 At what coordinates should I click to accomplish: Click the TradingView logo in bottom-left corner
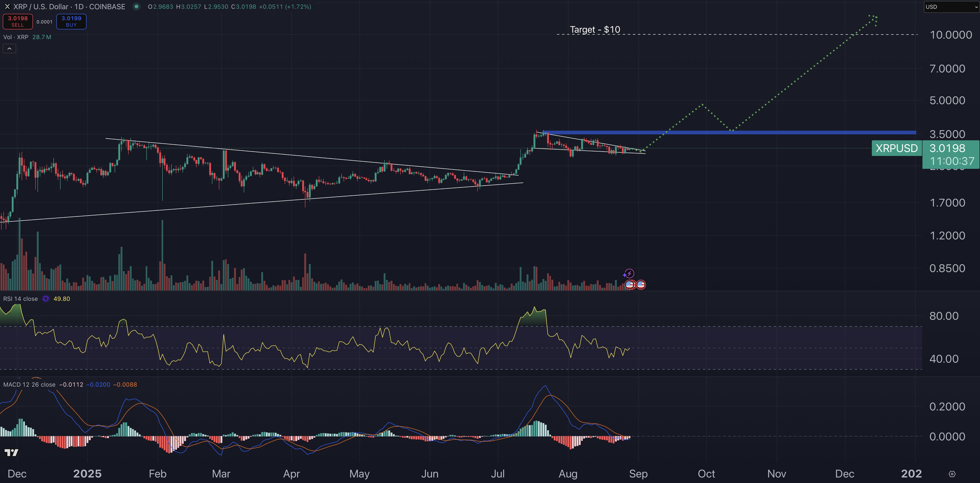pyautogui.click(x=12, y=453)
